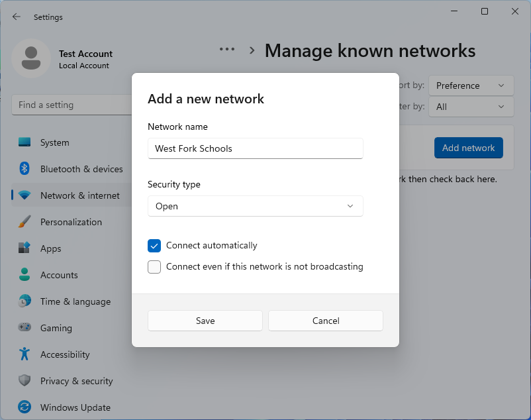Open Gaming label in sidebar
This screenshot has width=531, height=420.
pyautogui.click(x=56, y=328)
